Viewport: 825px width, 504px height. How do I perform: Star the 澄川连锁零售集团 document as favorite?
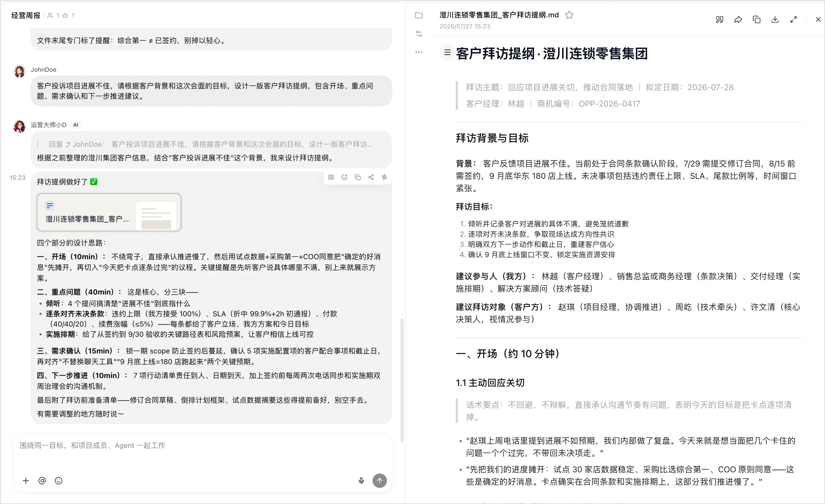[x=569, y=15]
